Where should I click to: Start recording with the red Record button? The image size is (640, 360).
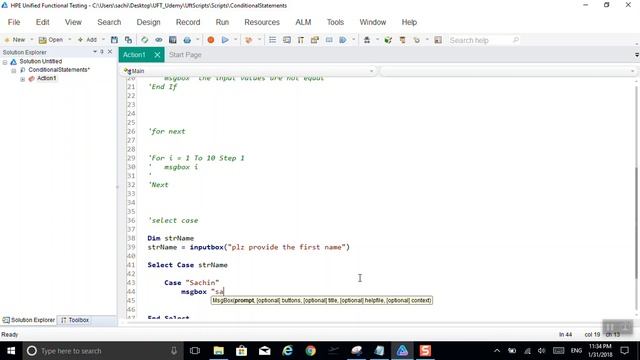point(211,40)
